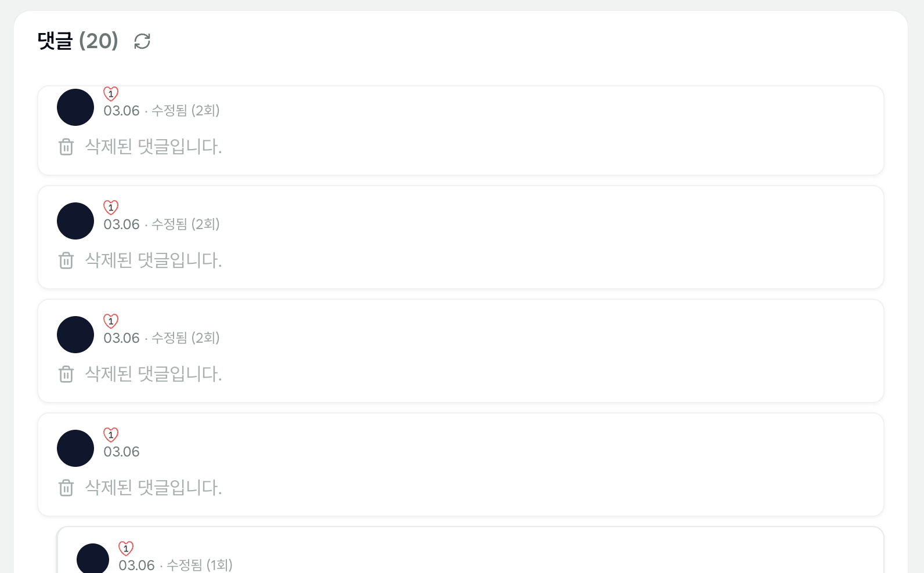Refresh the comments list next to 댓글 (20)

(x=142, y=41)
